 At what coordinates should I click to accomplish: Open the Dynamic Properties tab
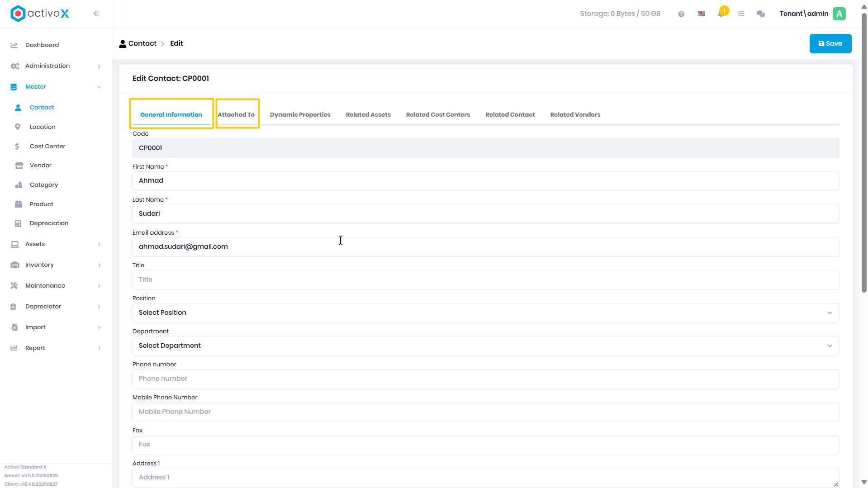(x=300, y=115)
